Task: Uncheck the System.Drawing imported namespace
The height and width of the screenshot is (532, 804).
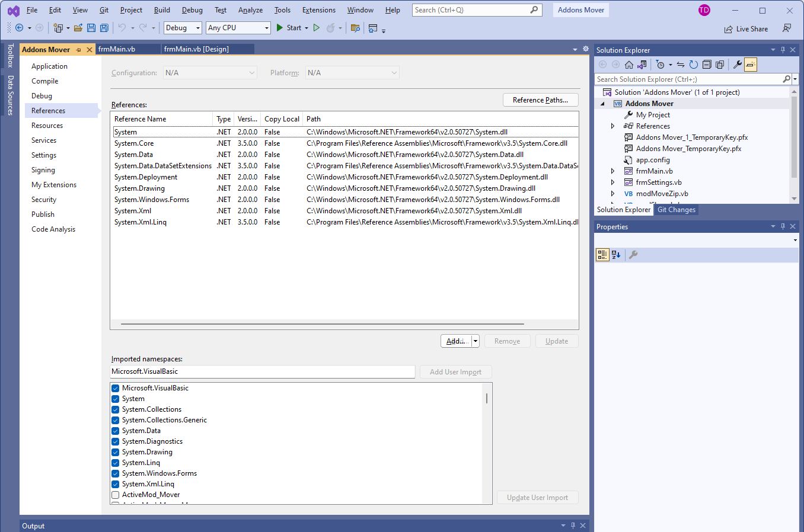Action: pos(116,452)
